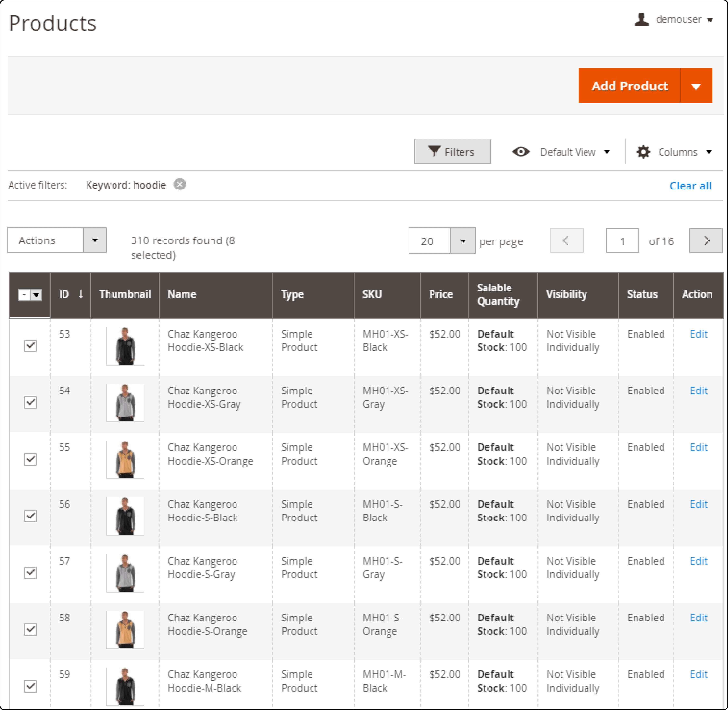Click the Filters icon to filter products
Screen dimensions: 728x710
point(453,152)
